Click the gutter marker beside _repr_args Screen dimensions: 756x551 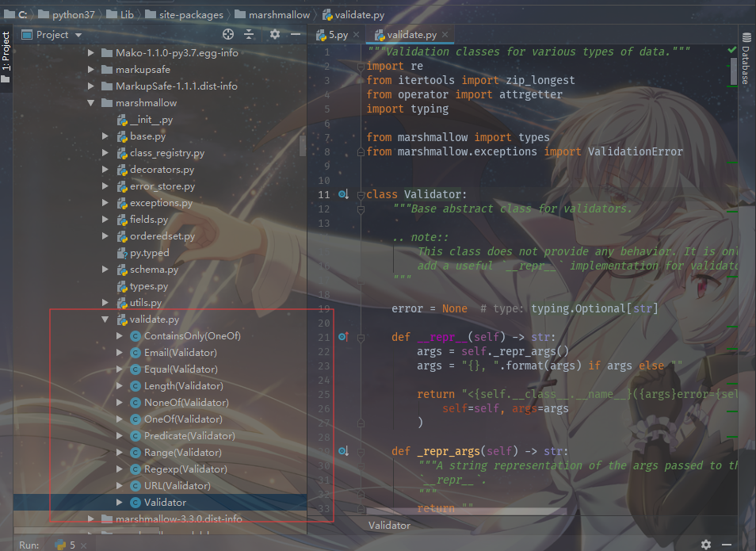(343, 451)
